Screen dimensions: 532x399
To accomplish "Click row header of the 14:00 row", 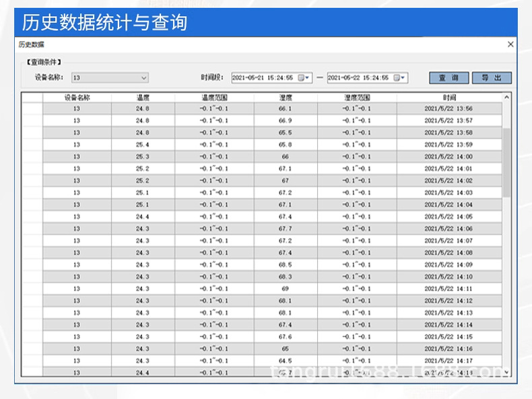I will click(x=32, y=157).
